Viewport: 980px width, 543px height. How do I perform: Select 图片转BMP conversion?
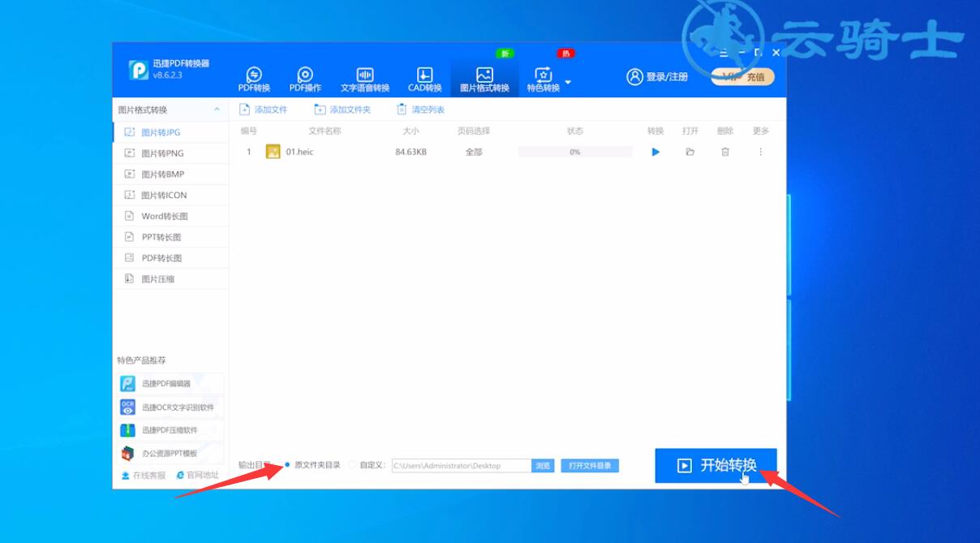(170, 175)
